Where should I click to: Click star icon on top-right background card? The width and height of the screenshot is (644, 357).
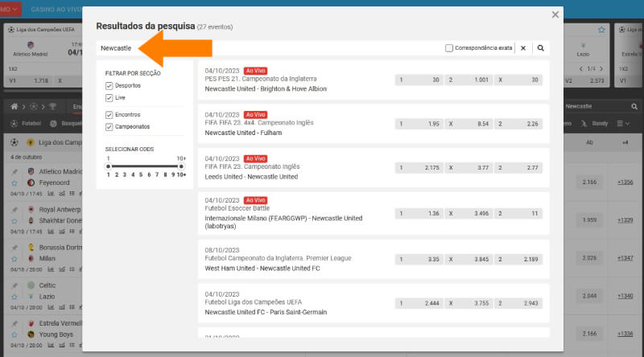(x=601, y=30)
